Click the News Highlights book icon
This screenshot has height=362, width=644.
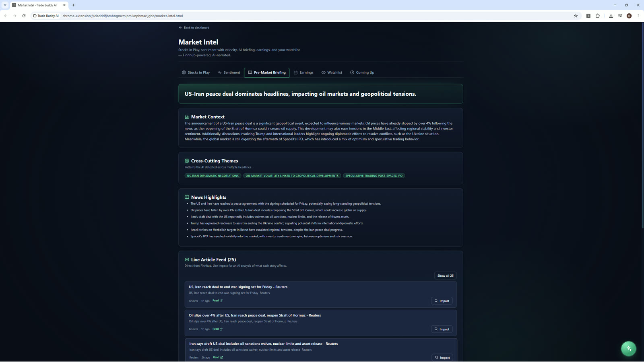coord(187,197)
